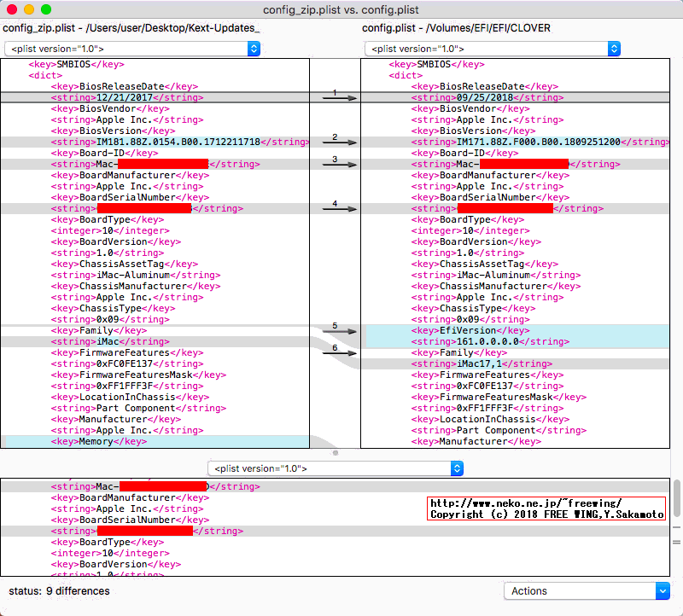683x616 pixels.
Task: Open left pane plist version popup
Action: (x=131, y=49)
